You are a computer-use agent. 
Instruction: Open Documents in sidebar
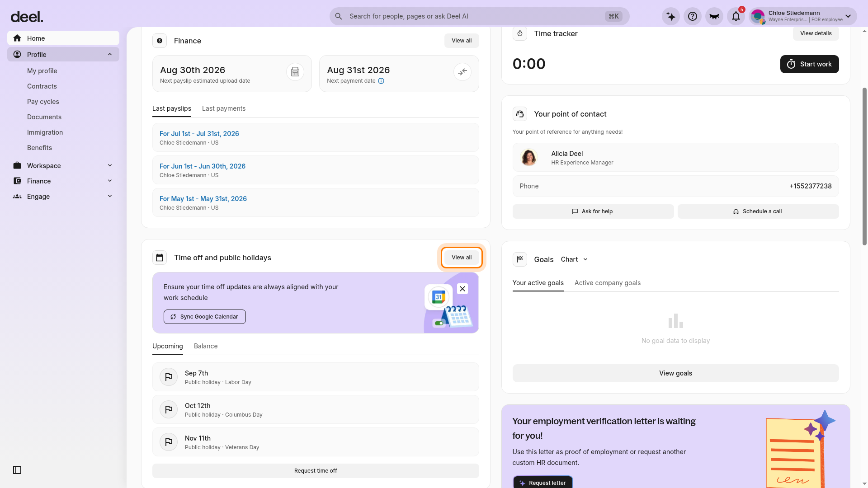click(44, 117)
